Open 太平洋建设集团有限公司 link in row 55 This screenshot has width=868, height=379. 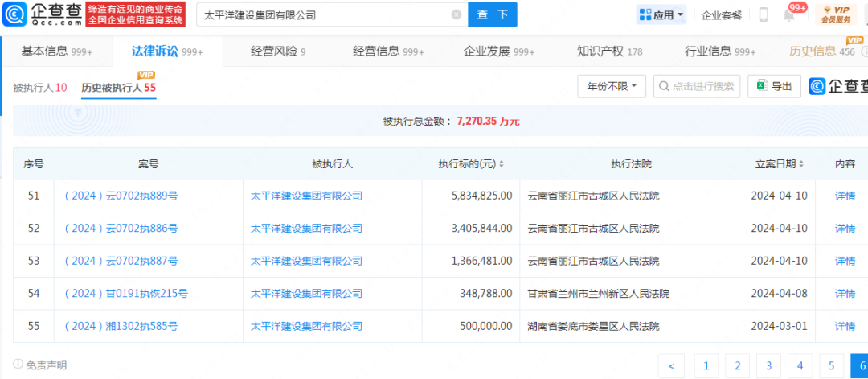(307, 326)
